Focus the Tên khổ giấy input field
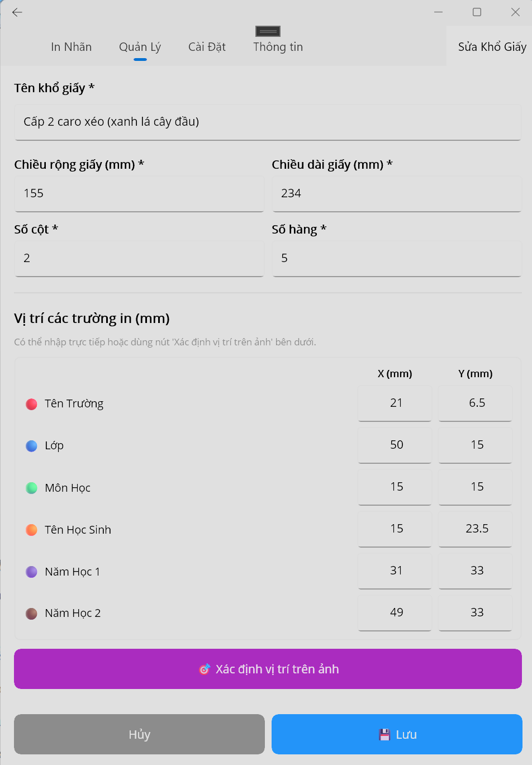532x765 pixels. (x=268, y=122)
